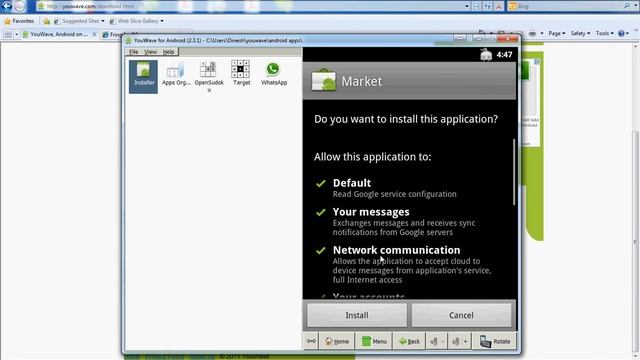Click the "Read Google service configuration" text
Image resolution: width=640 pixels, height=360 pixels.
tap(394, 194)
